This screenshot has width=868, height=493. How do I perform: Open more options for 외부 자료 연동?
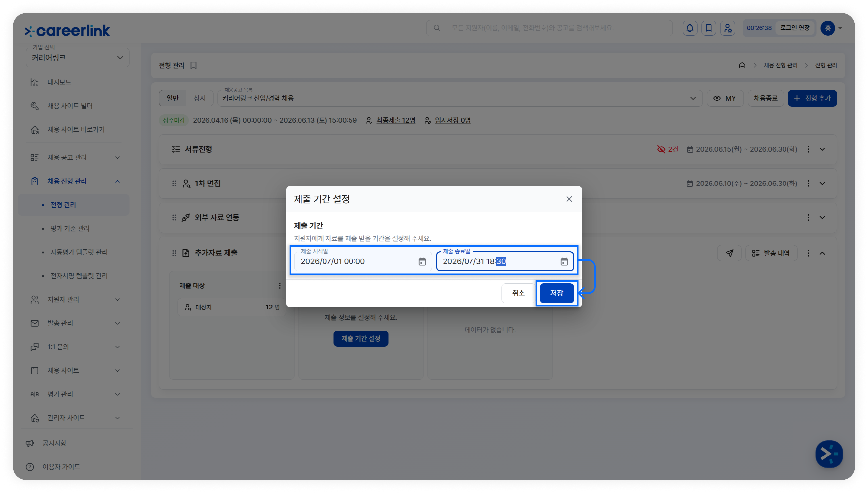tap(808, 218)
